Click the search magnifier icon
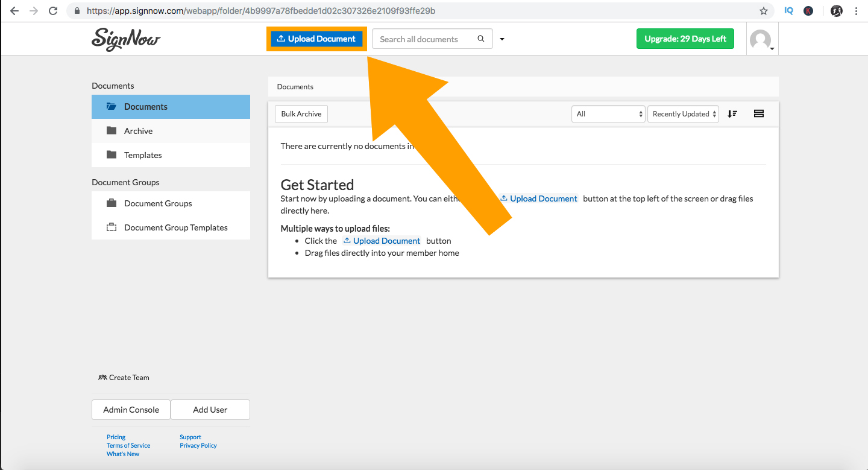Screen dimensions: 868x470 click(x=481, y=39)
